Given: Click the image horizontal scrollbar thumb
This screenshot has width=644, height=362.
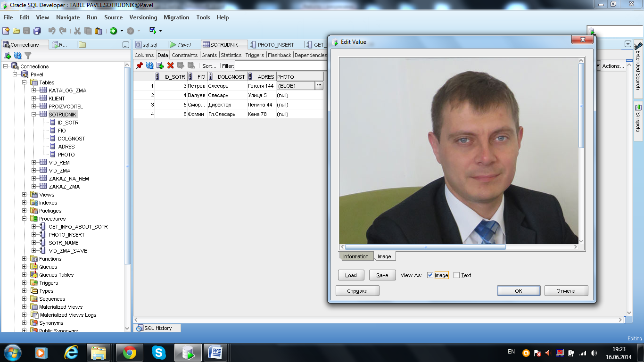Looking at the screenshot, I should tap(425, 247).
